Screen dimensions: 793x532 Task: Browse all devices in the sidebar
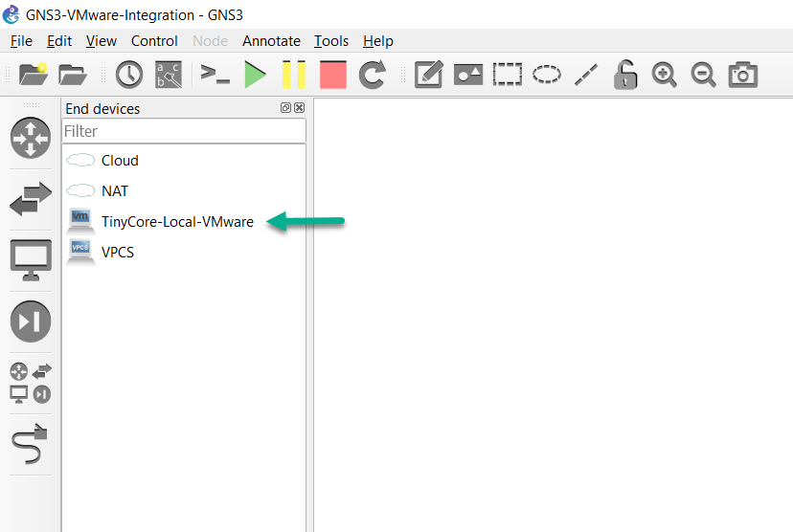point(31,383)
